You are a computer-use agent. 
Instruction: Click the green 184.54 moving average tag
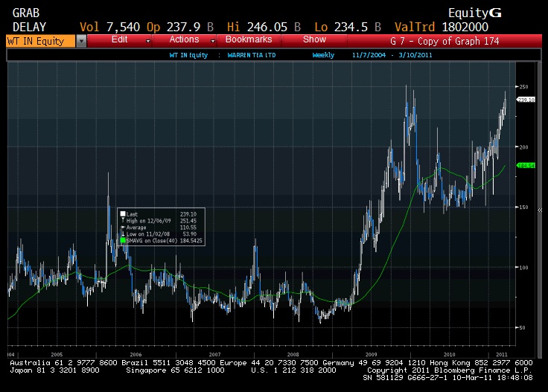pos(526,165)
